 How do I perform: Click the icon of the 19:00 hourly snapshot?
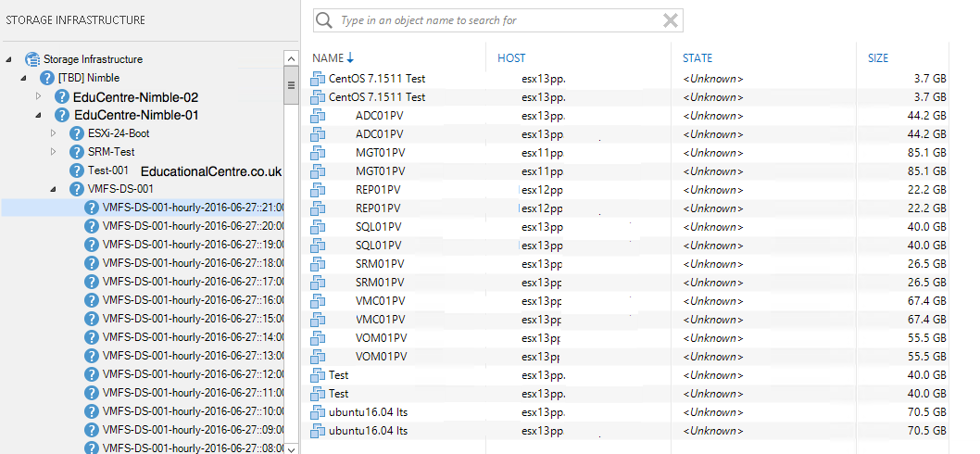point(92,245)
